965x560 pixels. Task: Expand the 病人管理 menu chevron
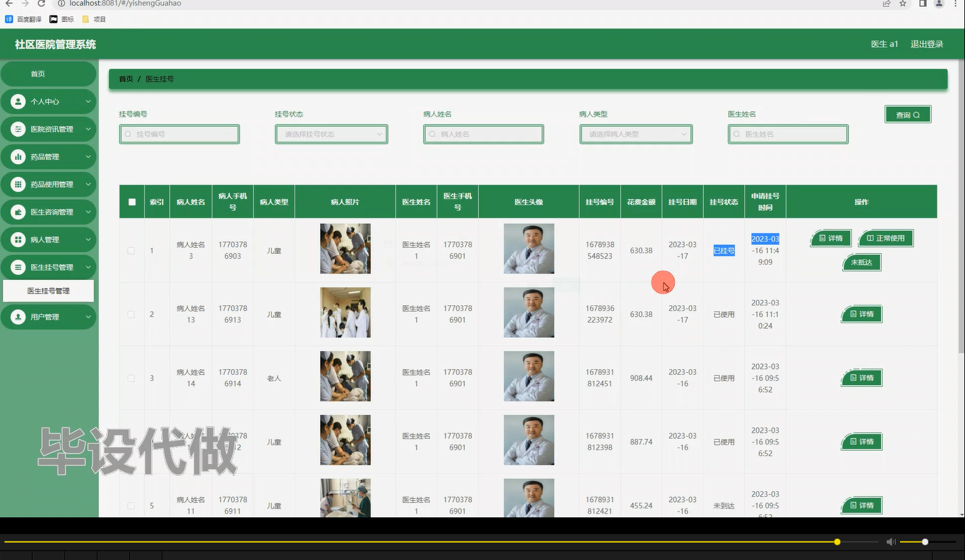(88, 239)
